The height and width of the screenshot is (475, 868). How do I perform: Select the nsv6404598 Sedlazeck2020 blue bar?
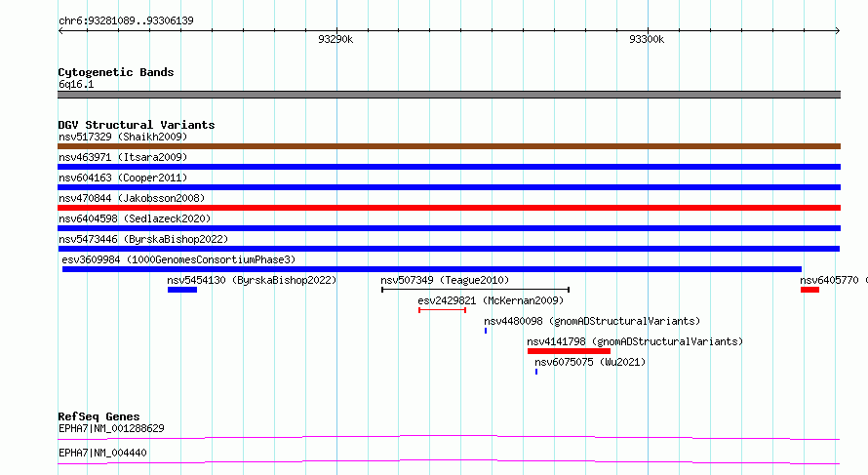tap(449, 228)
